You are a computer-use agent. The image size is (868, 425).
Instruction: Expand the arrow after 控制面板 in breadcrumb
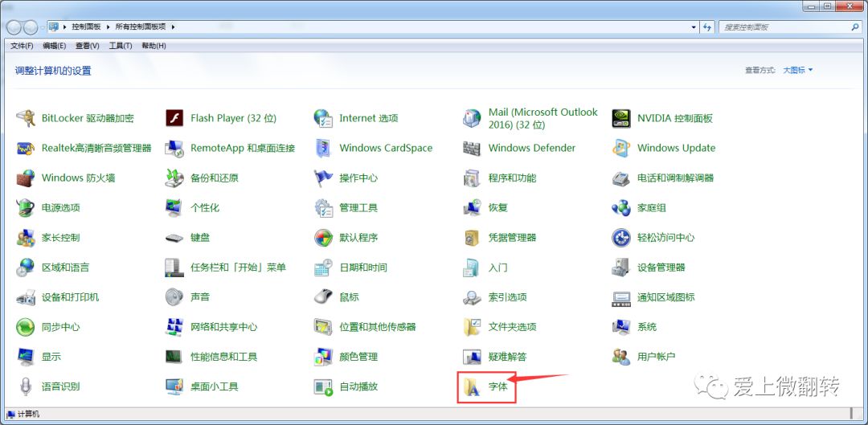coord(108,27)
